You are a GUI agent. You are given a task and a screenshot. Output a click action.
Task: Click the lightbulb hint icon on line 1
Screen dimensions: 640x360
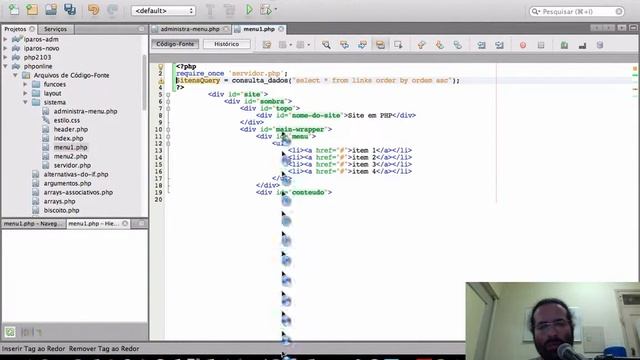pos(161,67)
